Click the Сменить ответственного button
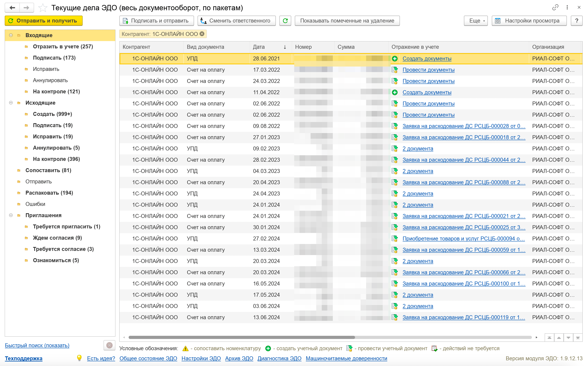The width and height of the screenshot is (588, 366). point(237,21)
